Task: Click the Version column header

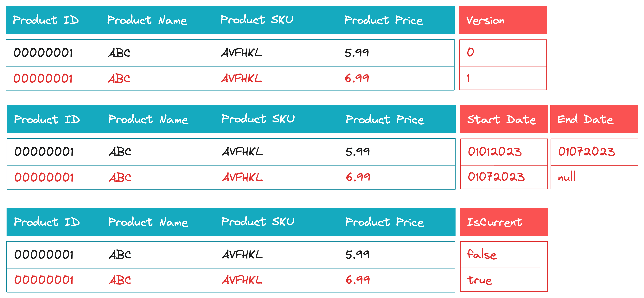Action: coord(503,20)
